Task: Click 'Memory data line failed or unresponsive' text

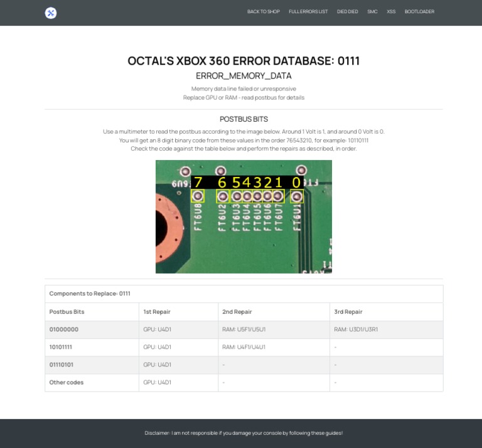Action: tap(244, 89)
